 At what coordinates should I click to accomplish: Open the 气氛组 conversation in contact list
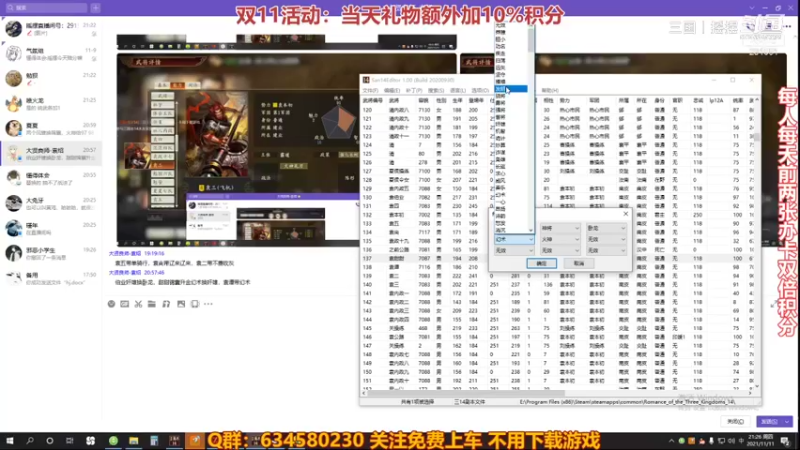[x=51, y=54]
